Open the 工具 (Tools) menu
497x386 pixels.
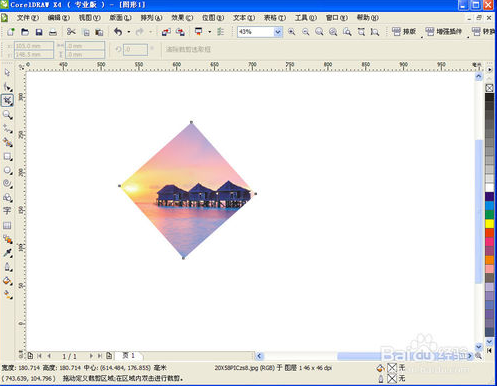click(305, 18)
